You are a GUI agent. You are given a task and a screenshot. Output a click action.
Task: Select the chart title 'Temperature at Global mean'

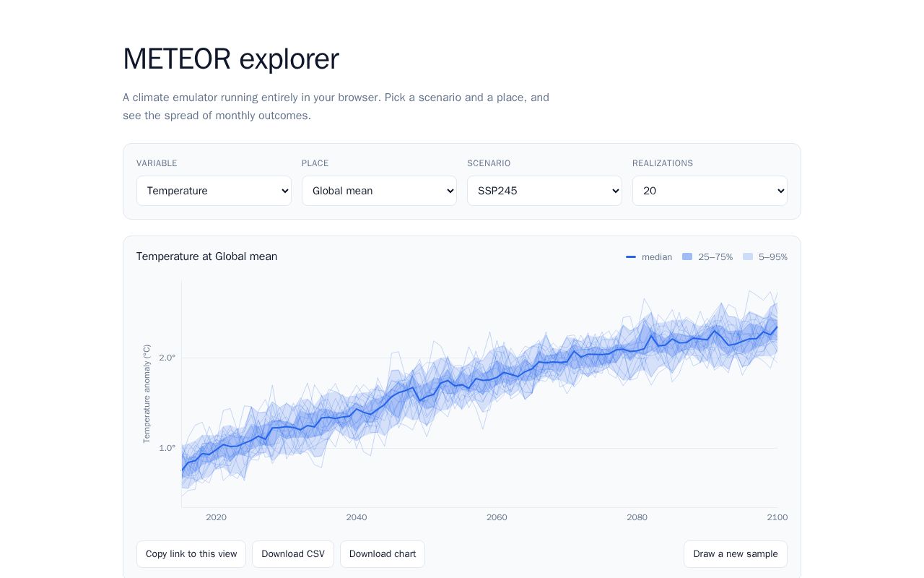[206, 256]
